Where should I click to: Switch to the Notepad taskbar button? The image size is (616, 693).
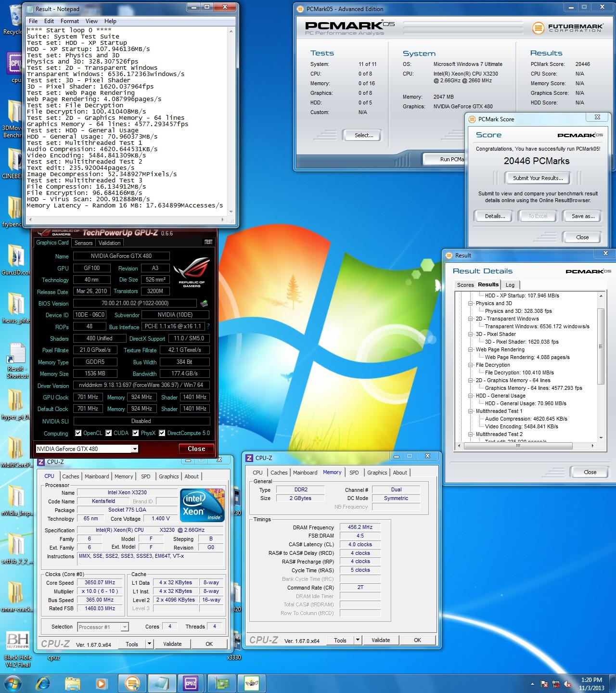162,683
